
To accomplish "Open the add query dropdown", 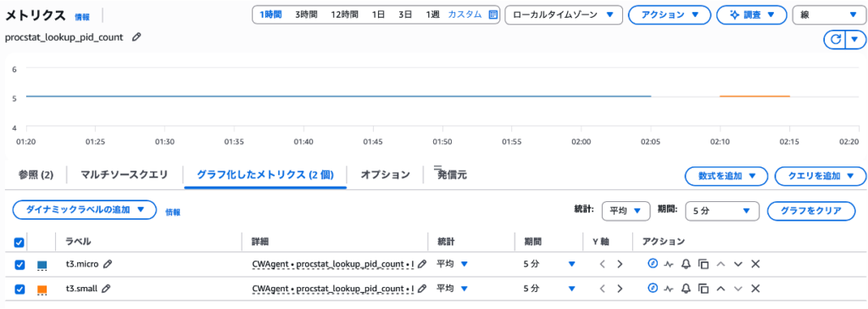I will [x=820, y=176].
